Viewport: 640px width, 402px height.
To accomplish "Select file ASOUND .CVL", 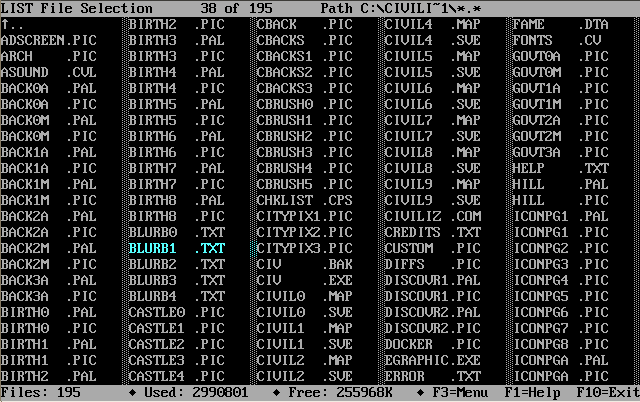I will click(49, 72).
